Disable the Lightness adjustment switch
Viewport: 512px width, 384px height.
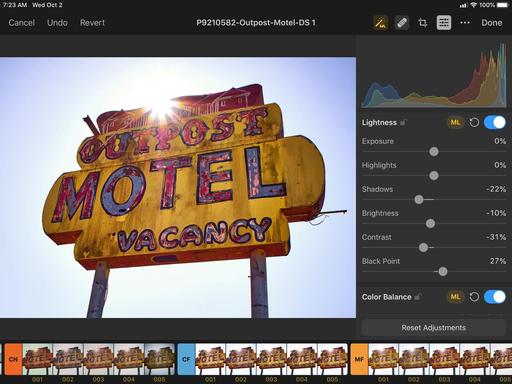[x=495, y=122]
